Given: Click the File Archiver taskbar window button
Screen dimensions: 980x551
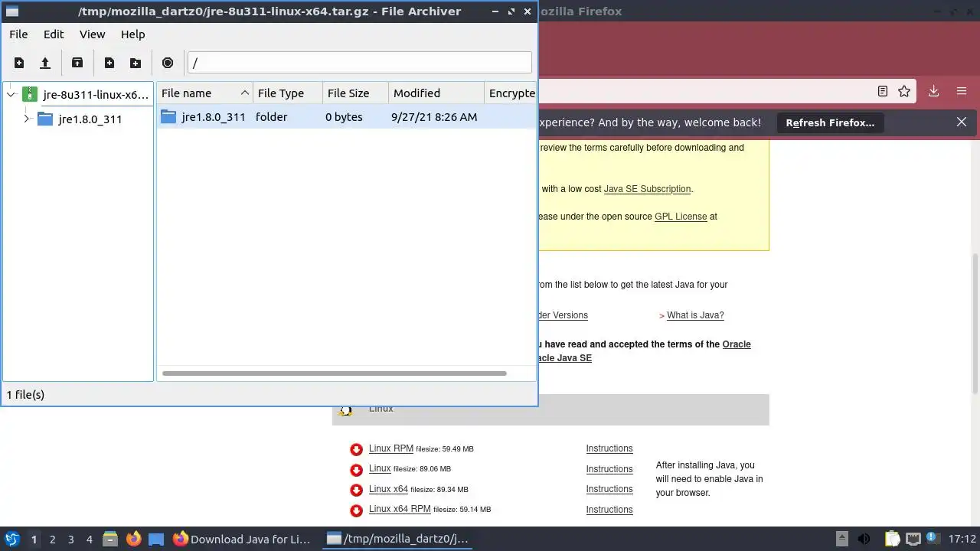Looking at the screenshot, I should pyautogui.click(x=397, y=539).
